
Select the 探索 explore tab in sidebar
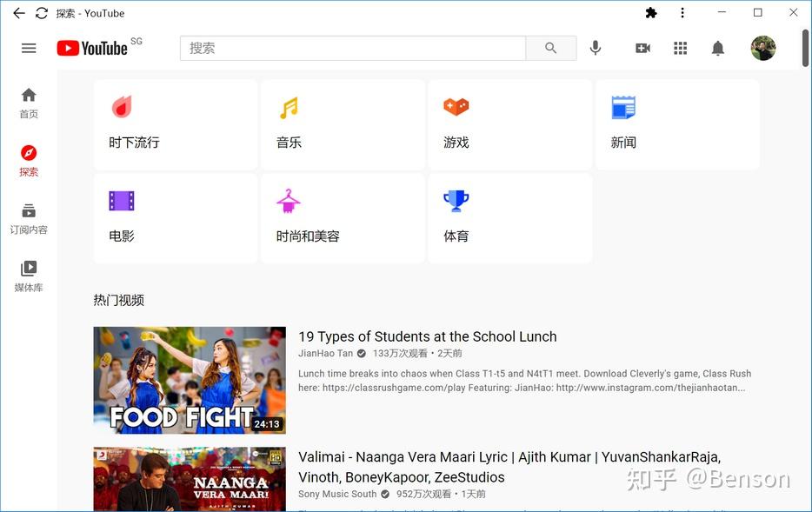coord(28,163)
